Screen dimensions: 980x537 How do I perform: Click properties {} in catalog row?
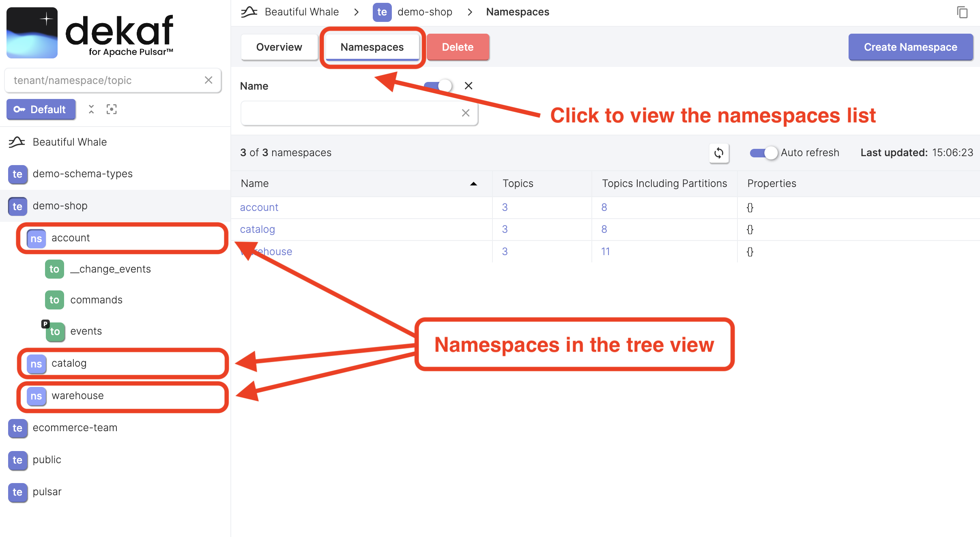(x=750, y=229)
